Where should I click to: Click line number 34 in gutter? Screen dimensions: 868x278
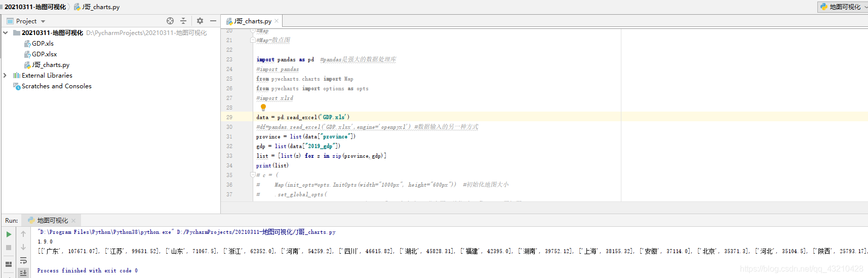229,165
